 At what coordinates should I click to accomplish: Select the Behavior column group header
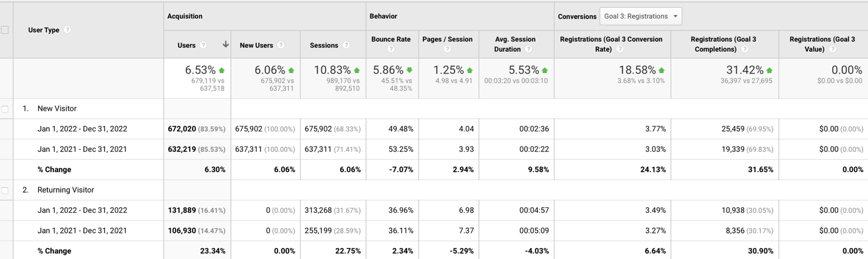[x=383, y=16]
